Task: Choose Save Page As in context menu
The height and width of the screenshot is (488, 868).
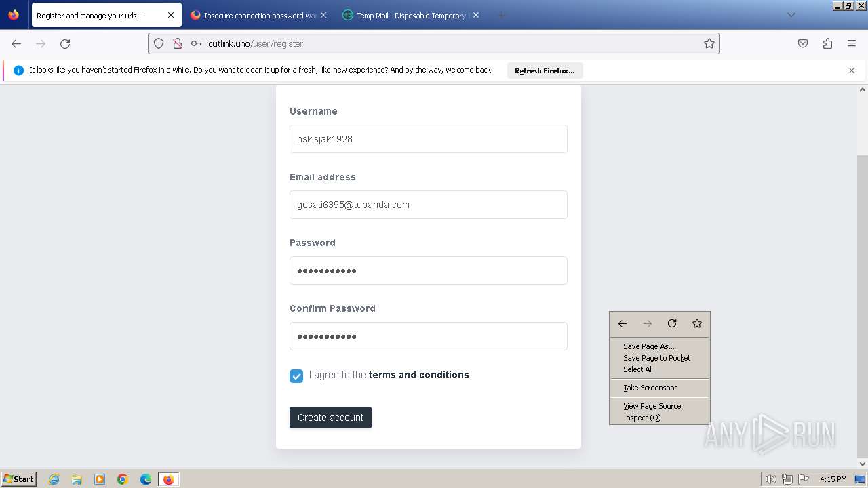Action: tap(659, 346)
